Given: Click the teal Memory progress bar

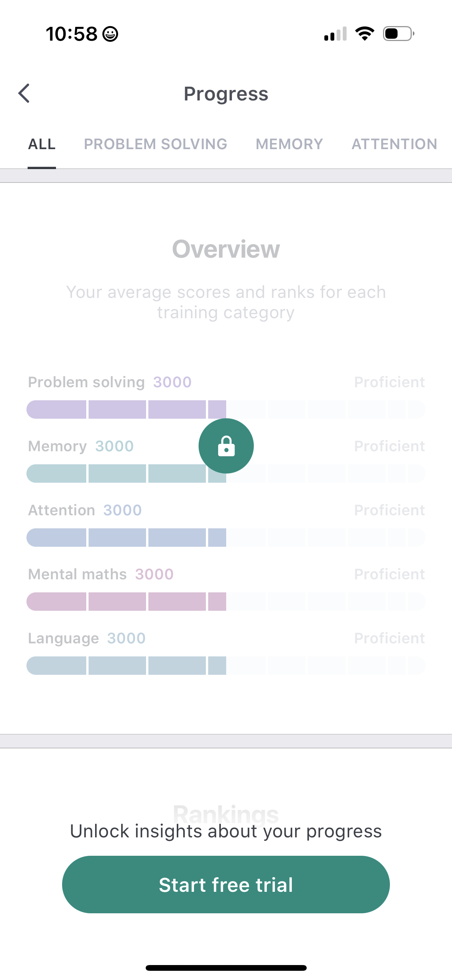Looking at the screenshot, I should coord(115,474).
